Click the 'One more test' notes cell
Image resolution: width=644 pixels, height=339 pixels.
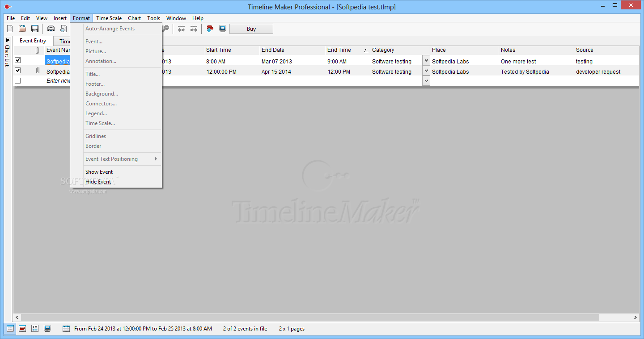pyautogui.click(x=536, y=61)
